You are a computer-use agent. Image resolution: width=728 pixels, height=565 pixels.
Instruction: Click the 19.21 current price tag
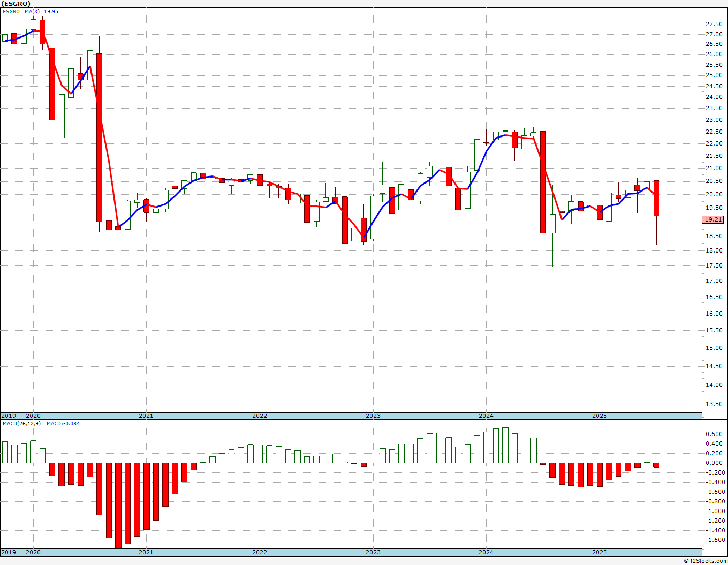(x=714, y=219)
